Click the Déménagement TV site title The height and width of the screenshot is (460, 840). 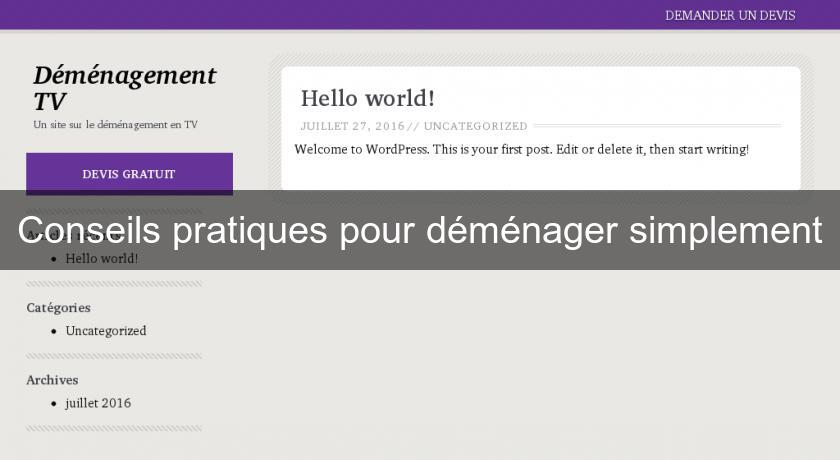pos(124,88)
